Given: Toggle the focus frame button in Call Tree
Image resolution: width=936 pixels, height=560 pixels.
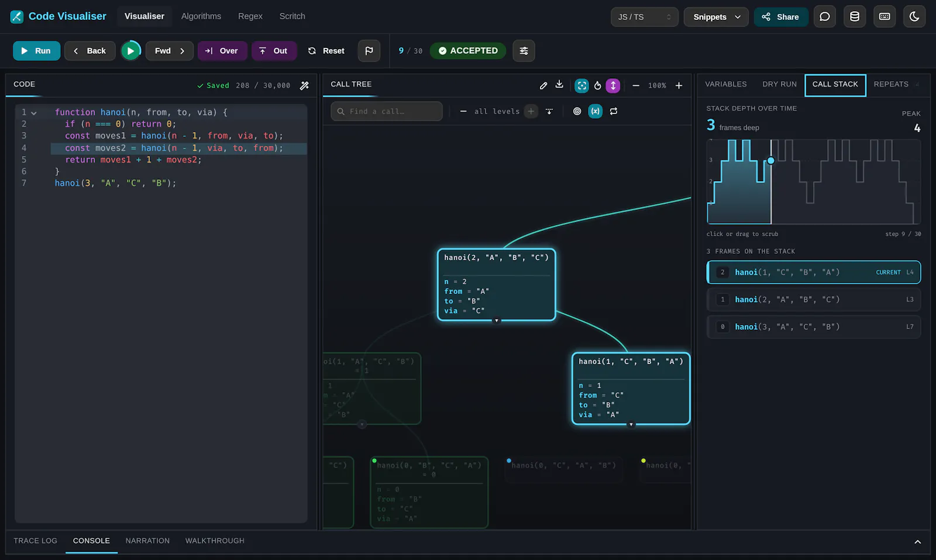Looking at the screenshot, I should click(x=581, y=85).
